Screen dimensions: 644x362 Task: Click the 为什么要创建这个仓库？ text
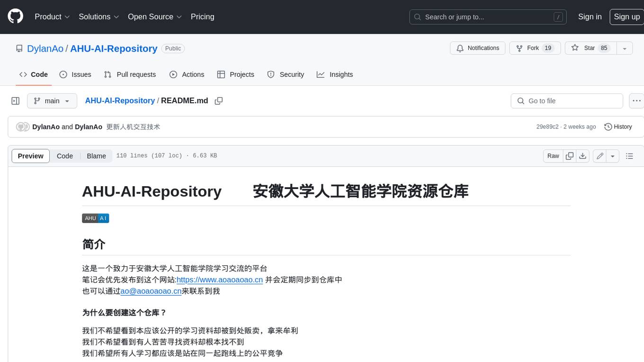[x=125, y=313]
